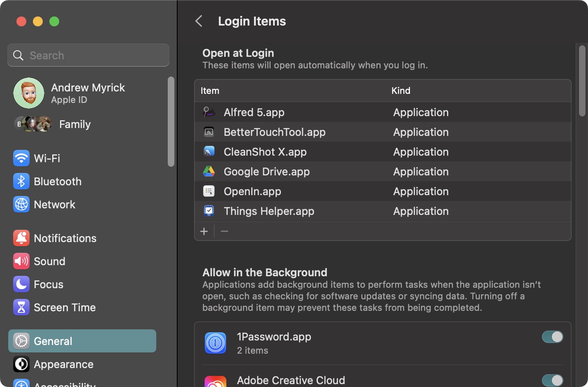Select Alfred 5.app row

point(383,112)
